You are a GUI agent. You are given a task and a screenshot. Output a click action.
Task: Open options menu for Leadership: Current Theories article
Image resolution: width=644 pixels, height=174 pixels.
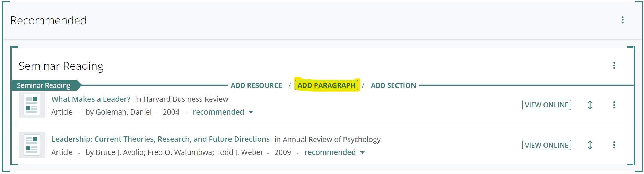[x=614, y=145]
